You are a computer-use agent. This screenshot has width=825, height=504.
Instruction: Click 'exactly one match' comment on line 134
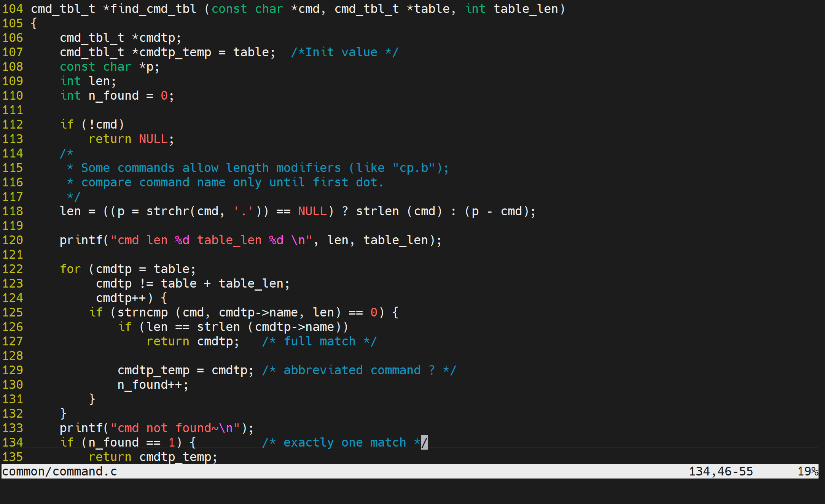click(x=345, y=442)
